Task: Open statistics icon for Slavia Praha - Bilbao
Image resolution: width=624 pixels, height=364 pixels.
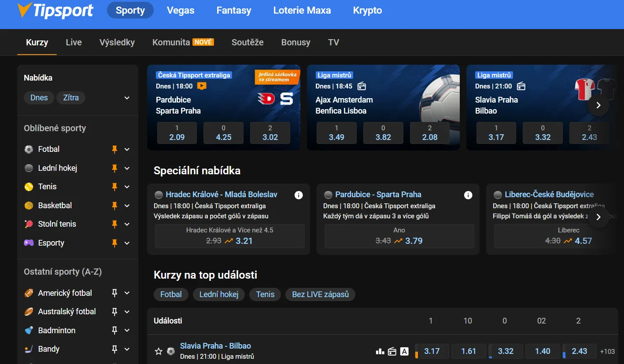Action: point(380,351)
